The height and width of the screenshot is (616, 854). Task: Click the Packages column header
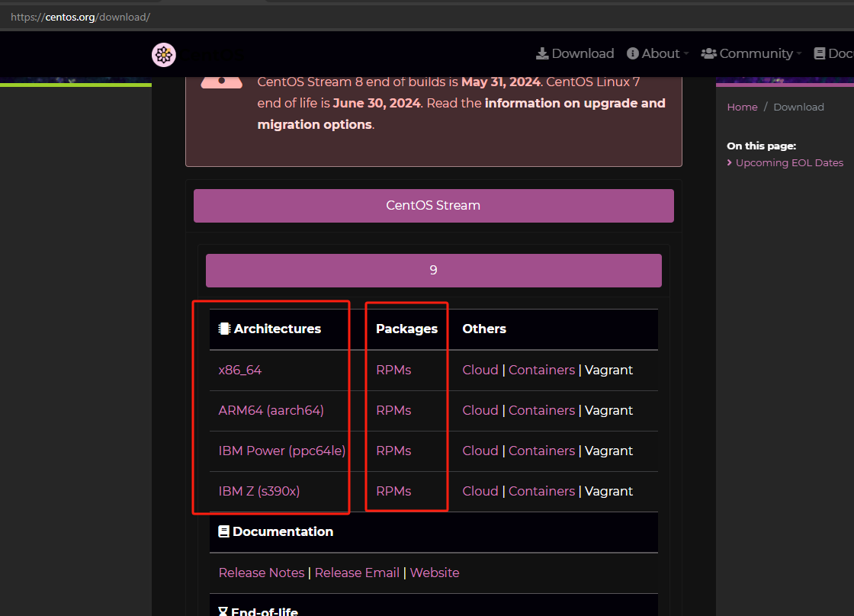[406, 329]
